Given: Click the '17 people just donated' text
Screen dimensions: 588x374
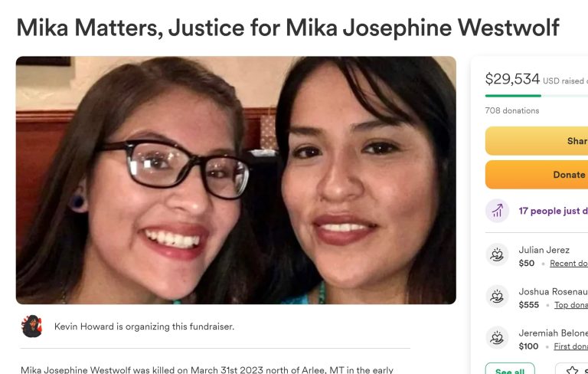Looking at the screenshot, I should coord(553,211).
